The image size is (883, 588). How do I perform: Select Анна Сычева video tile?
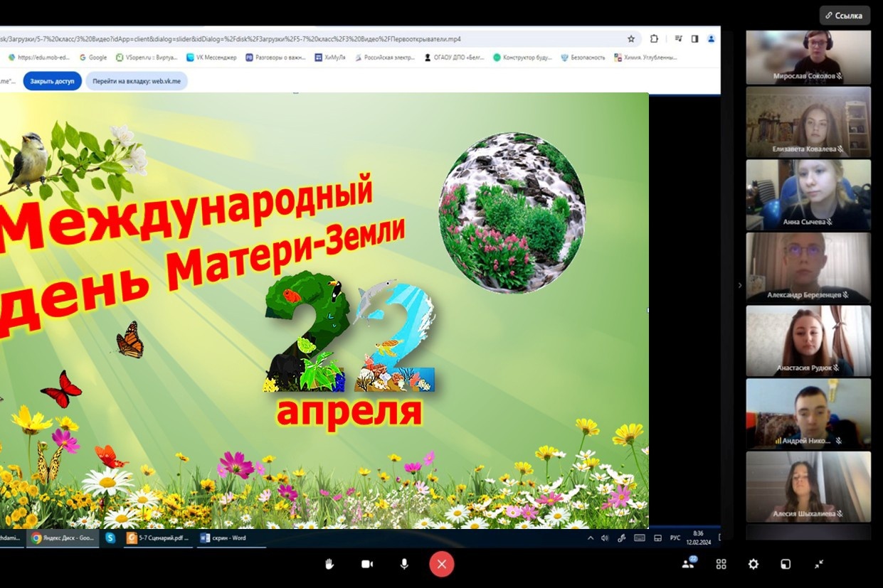[808, 194]
